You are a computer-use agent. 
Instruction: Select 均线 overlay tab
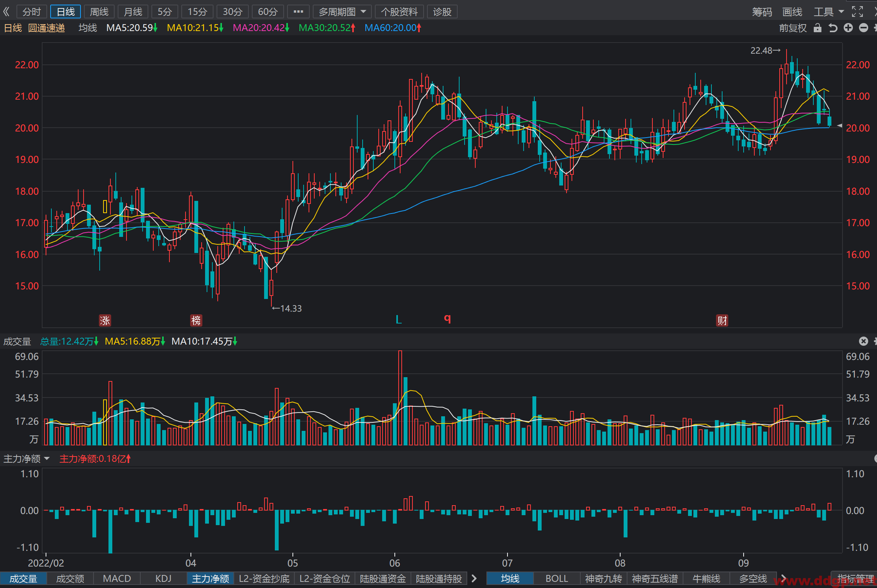point(510,578)
